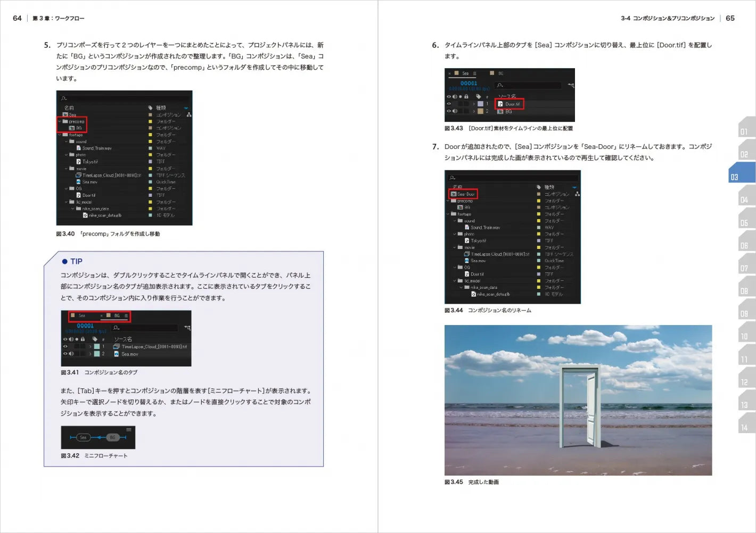Click the BG node in the mini-flowchart
Screen dimensions: 756x533
[x=112, y=437]
